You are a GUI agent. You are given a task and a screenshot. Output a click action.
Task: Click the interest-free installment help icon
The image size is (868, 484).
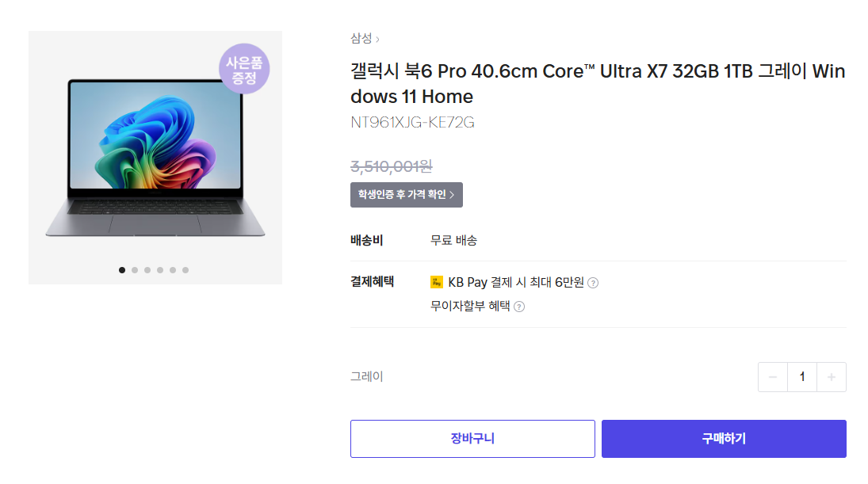[519, 307]
